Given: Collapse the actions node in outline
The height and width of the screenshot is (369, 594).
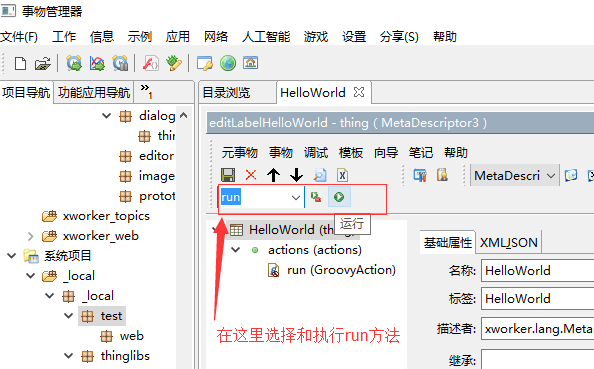Looking at the screenshot, I should (x=236, y=250).
